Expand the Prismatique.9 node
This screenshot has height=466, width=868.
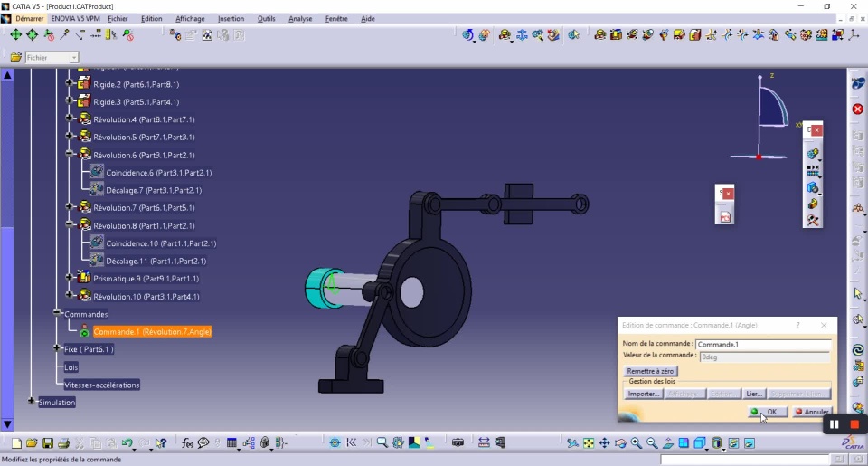pos(70,277)
